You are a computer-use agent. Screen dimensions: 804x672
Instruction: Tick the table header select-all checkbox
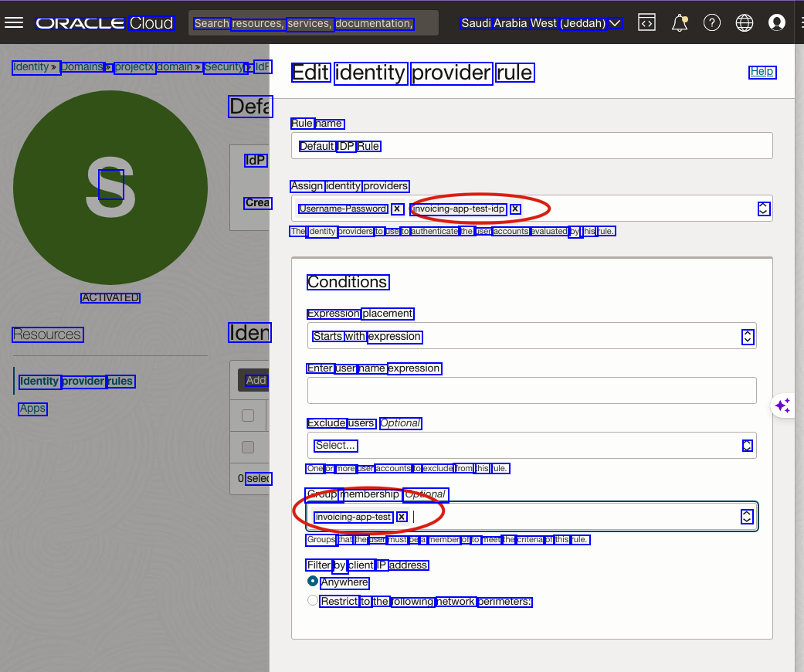pyautogui.click(x=248, y=416)
